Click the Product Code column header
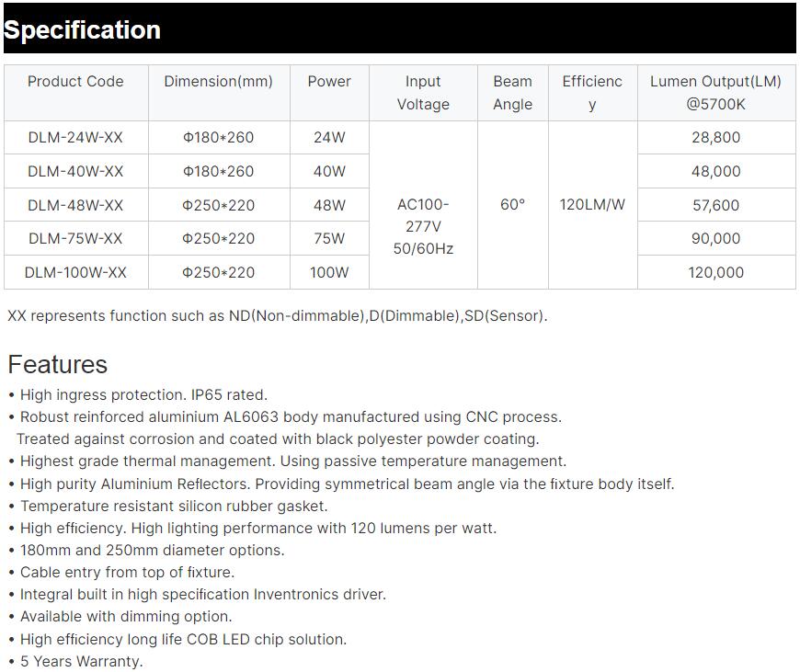This screenshot has width=800, height=672. 75,82
